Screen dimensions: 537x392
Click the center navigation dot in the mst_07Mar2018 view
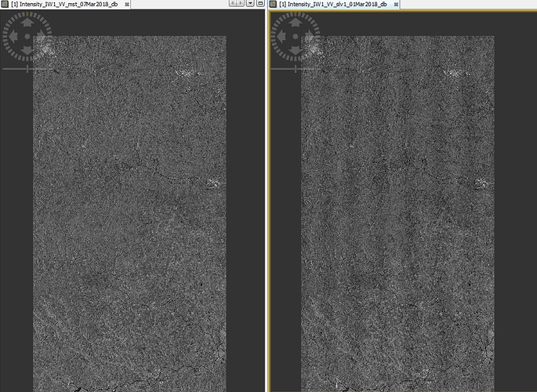pyautogui.click(x=27, y=36)
